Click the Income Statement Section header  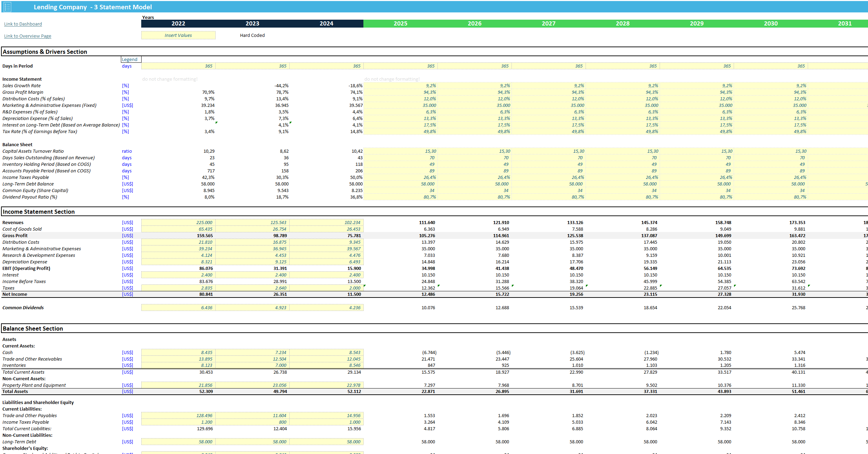click(39, 212)
